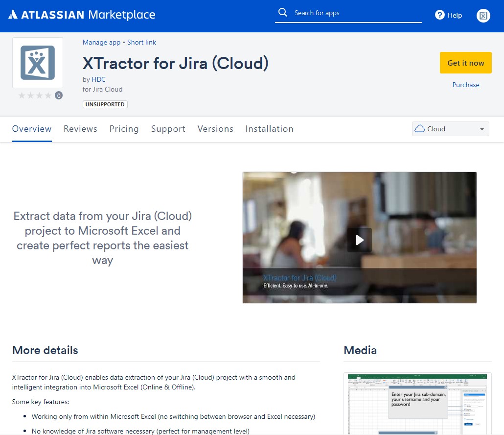Click the Manage app link
Viewport: 504px width, 435px height.
click(x=102, y=43)
